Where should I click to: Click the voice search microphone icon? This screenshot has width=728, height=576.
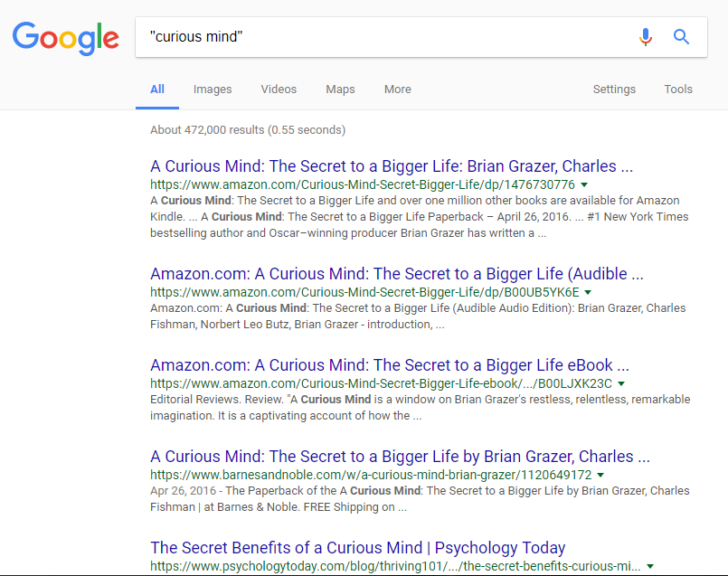pyautogui.click(x=646, y=37)
